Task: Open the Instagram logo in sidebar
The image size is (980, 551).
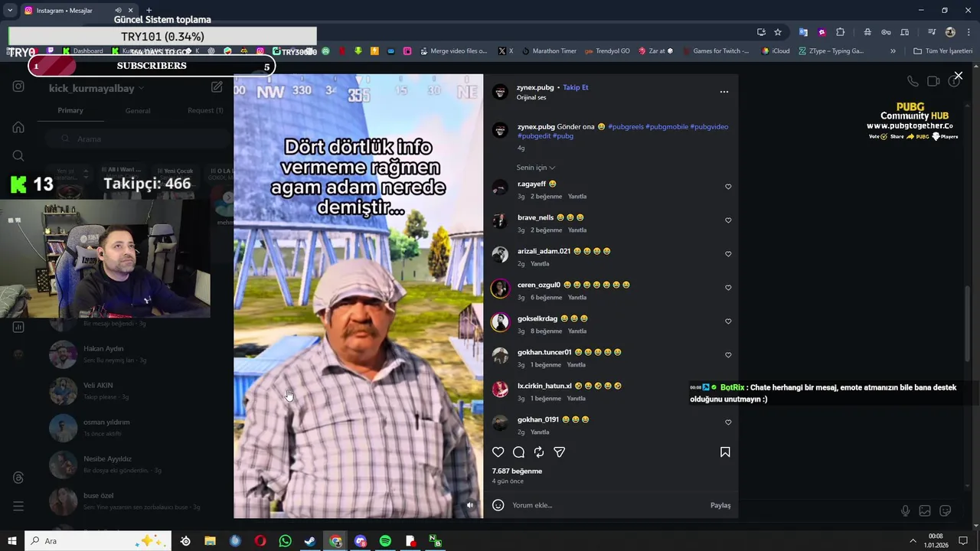Action: click(x=18, y=86)
